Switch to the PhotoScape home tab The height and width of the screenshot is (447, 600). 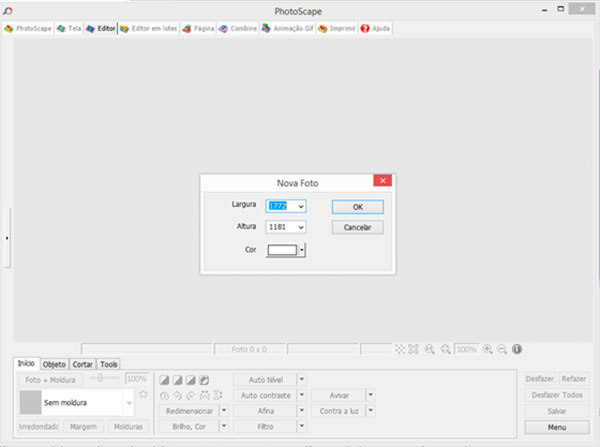click(x=28, y=28)
